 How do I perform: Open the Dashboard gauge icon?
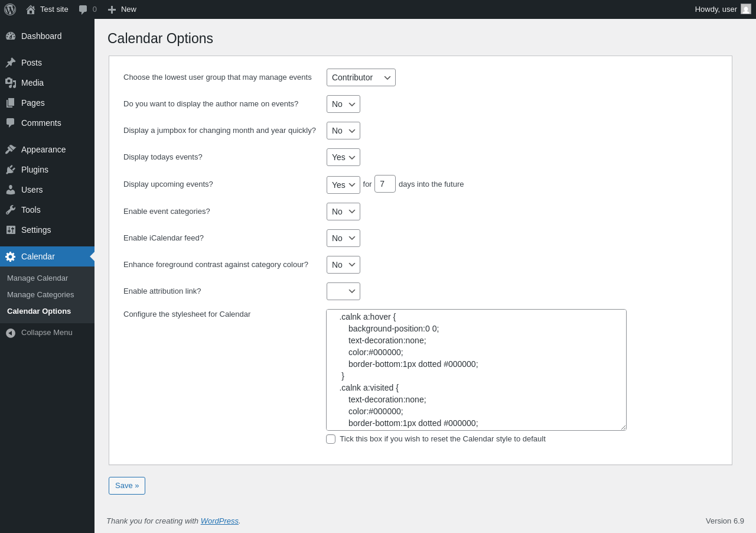pos(11,36)
